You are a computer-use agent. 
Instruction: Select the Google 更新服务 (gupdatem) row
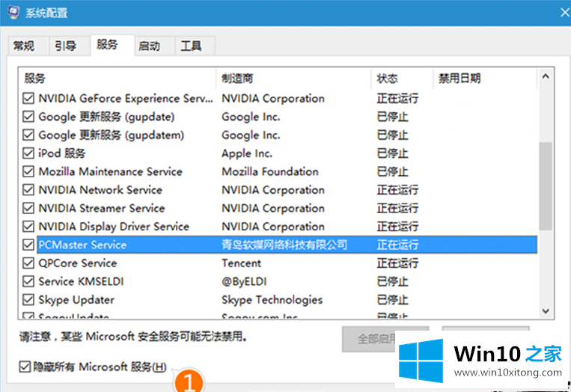coord(279,135)
